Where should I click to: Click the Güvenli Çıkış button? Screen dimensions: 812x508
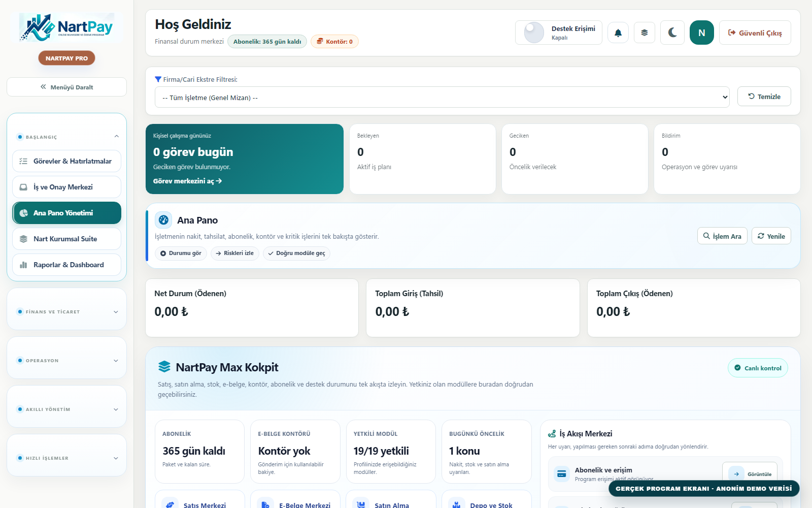(755, 33)
